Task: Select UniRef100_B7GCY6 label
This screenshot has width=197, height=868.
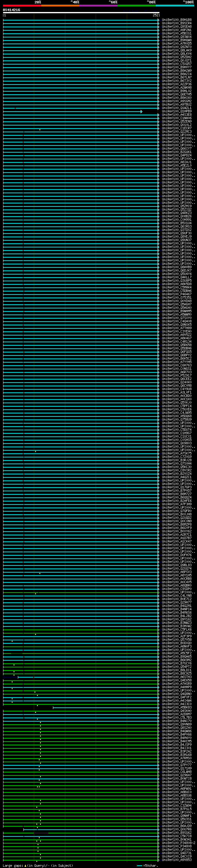Action: point(177,663)
